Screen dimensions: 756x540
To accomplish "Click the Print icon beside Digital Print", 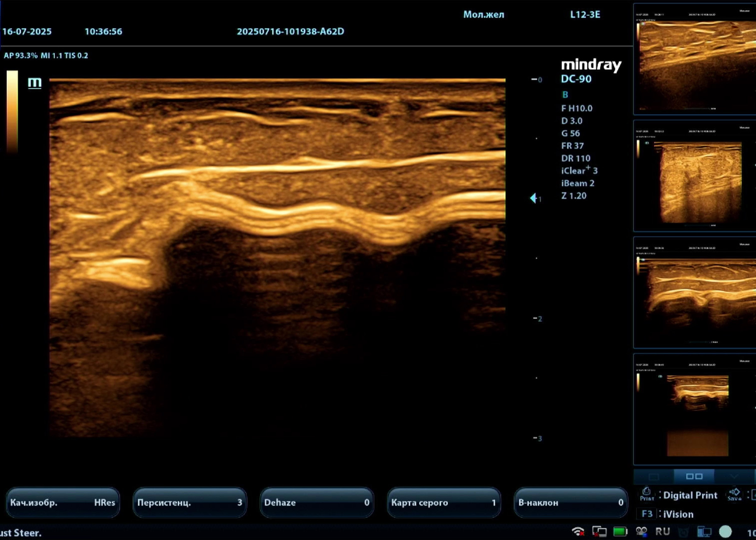I will tap(647, 494).
